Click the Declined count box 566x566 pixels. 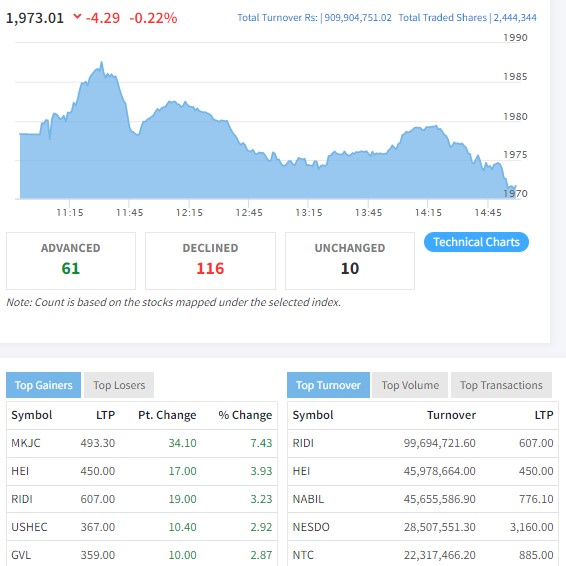point(210,261)
